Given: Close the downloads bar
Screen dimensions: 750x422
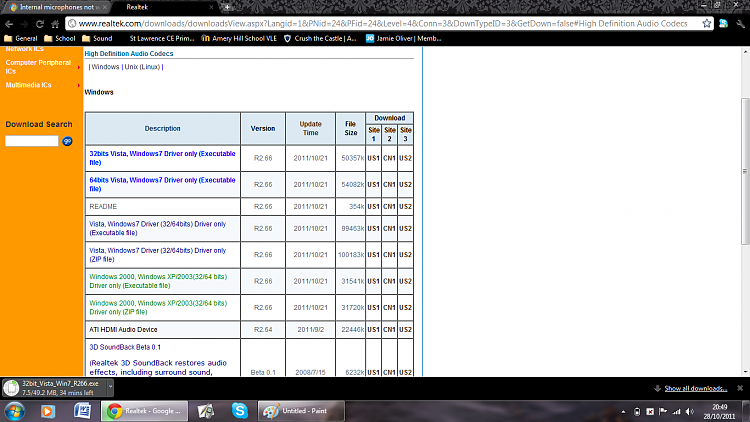Looking at the screenshot, I should (740, 388).
